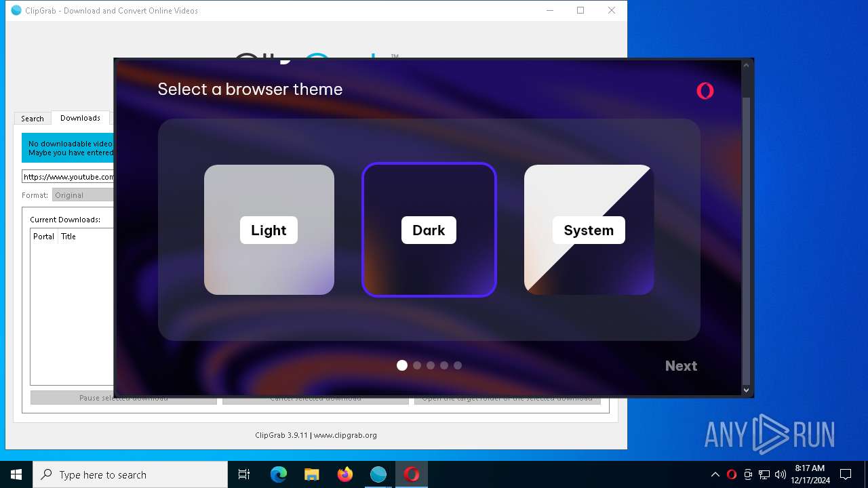
Task: Switch to Search tab in ClipGrab
Action: point(33,119)
